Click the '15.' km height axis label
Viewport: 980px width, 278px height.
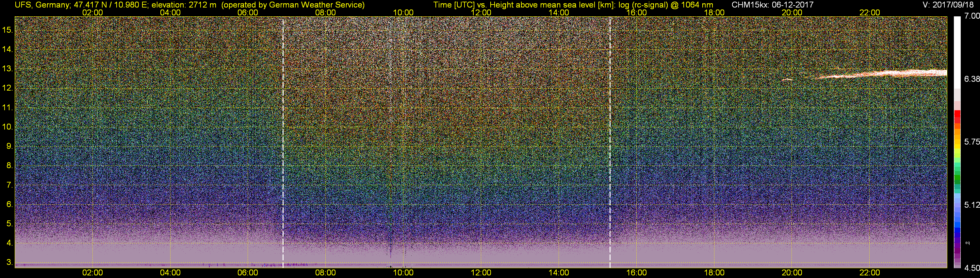(8, 30)
